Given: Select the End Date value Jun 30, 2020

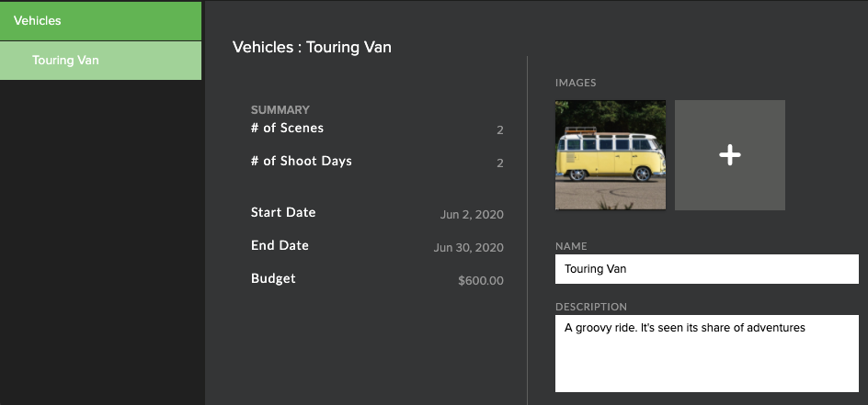Looking at the screenshot, I should (x=468, y=248).
